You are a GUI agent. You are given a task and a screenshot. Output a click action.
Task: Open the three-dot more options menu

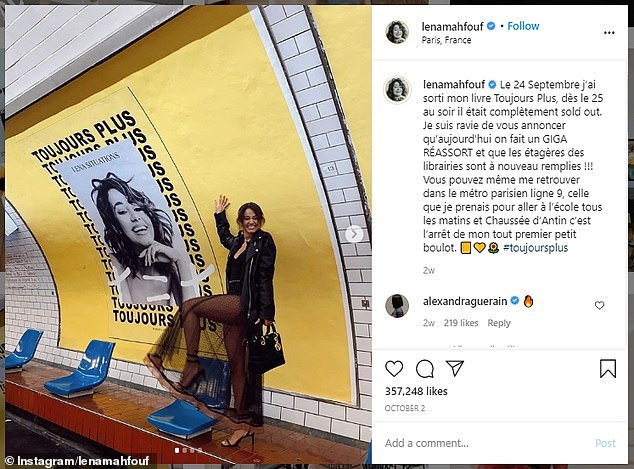[609, 33]
